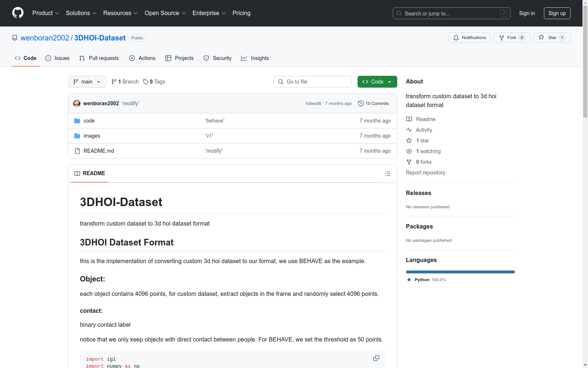Open the README.md file
588x368 pixels.
click(x=99, y=151)
